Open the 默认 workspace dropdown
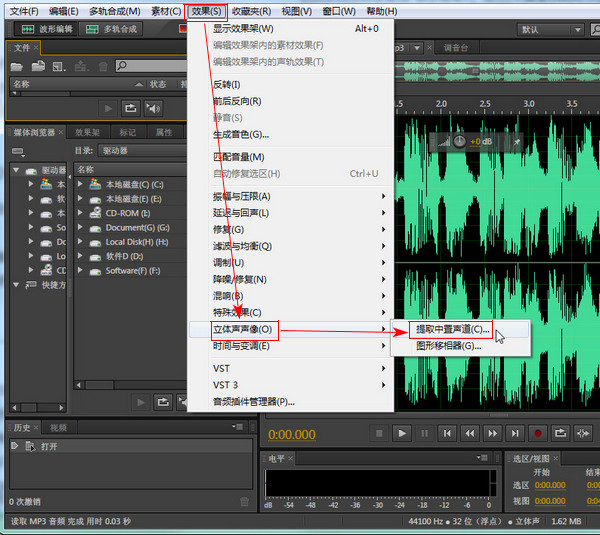 pos(551,29)
